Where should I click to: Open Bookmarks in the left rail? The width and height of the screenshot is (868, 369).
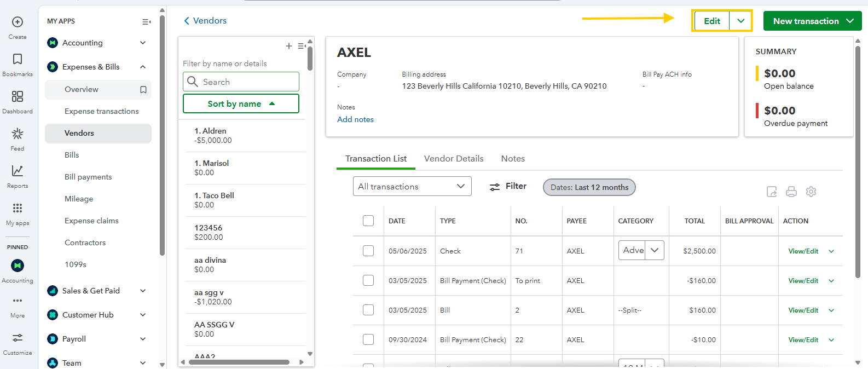point(18,60)
